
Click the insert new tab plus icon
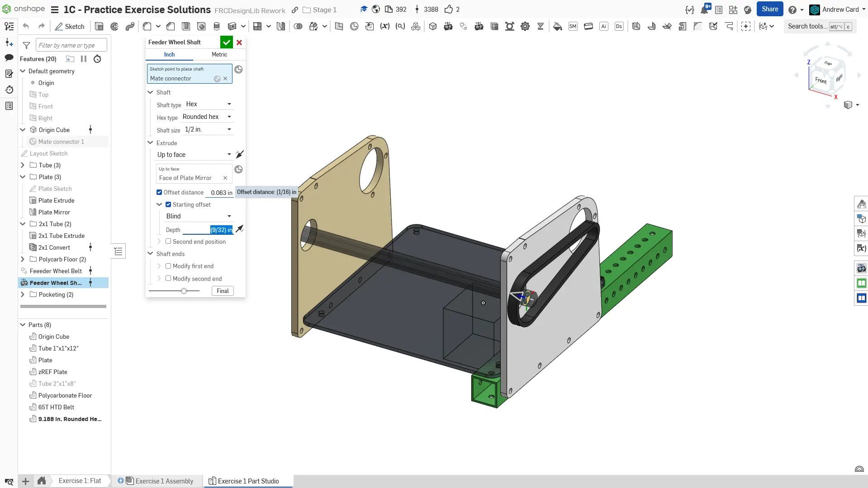[x=26, y=481]
